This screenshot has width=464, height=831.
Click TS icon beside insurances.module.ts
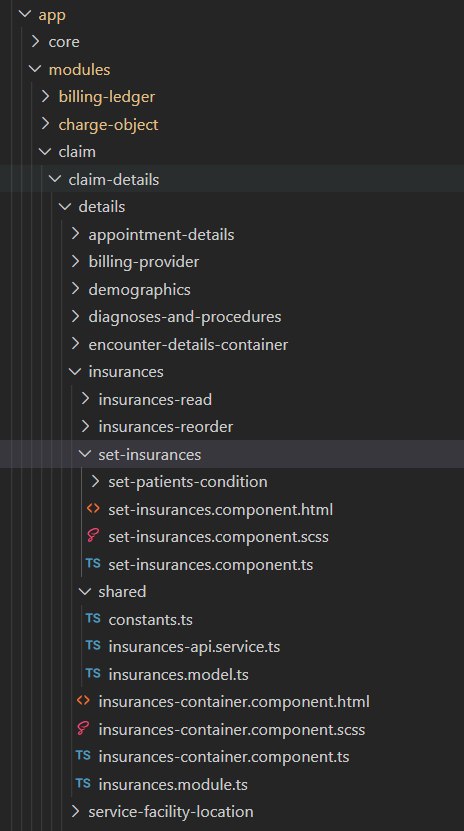[83, 783]
